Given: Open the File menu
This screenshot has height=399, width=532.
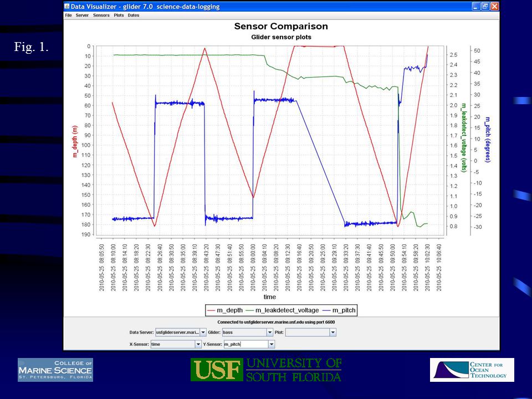Looking at the screenshot, I should [69, 16].
